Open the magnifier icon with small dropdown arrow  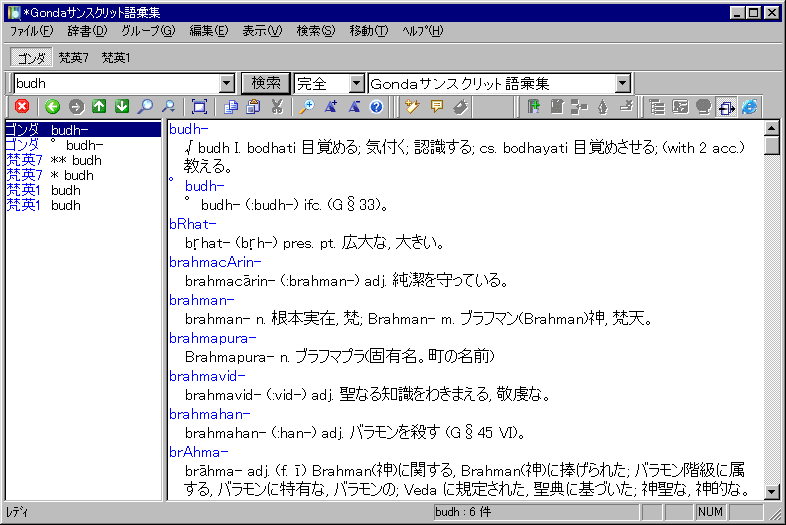168,106
